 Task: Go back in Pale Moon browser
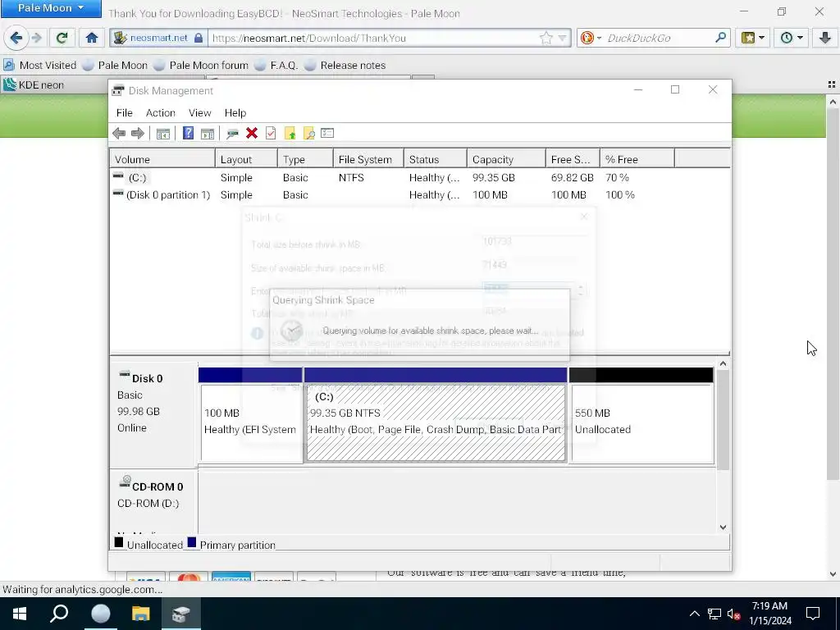tap(16, 38)
